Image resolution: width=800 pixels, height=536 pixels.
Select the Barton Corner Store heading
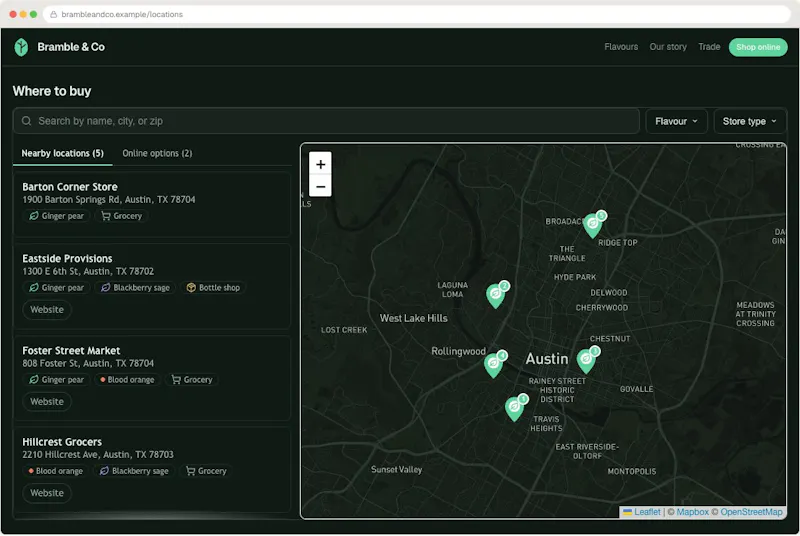[70, 187]
